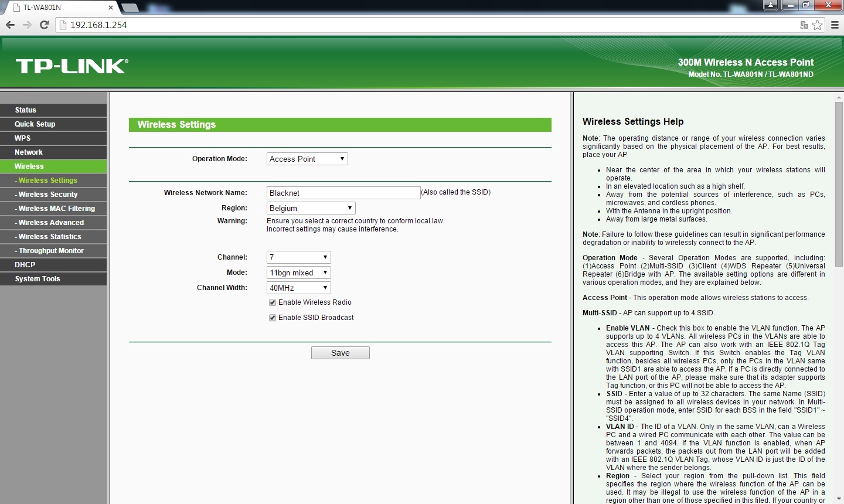844x504 pixels.
Task: Click the Wireless Network Name field
Action: point(343,193)
